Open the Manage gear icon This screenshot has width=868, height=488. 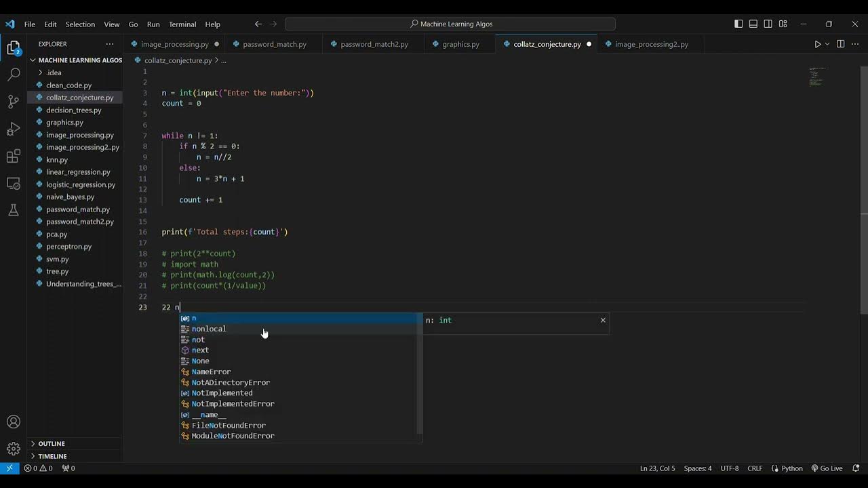coord(14,449)
